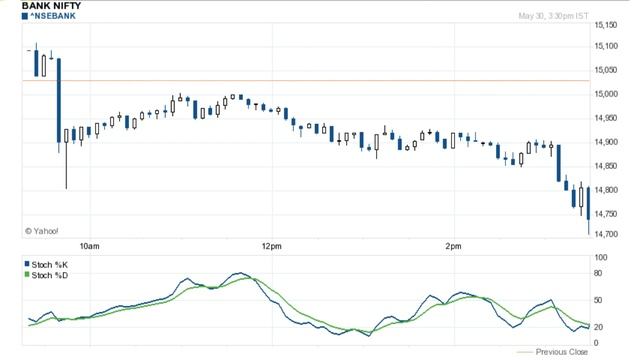Click the ^NSEBANK ticker legend label
The width and height of the screenshot is (640, 360).
pos(53,16)
